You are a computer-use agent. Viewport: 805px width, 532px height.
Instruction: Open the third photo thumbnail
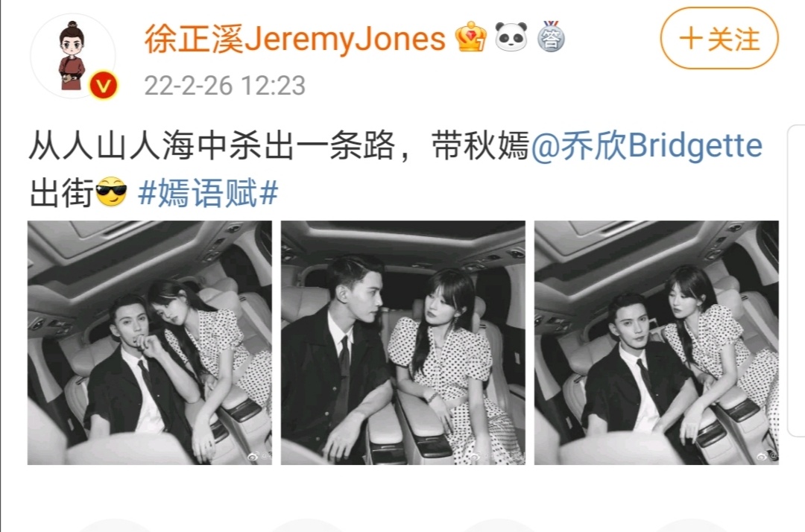pos(657,343)
